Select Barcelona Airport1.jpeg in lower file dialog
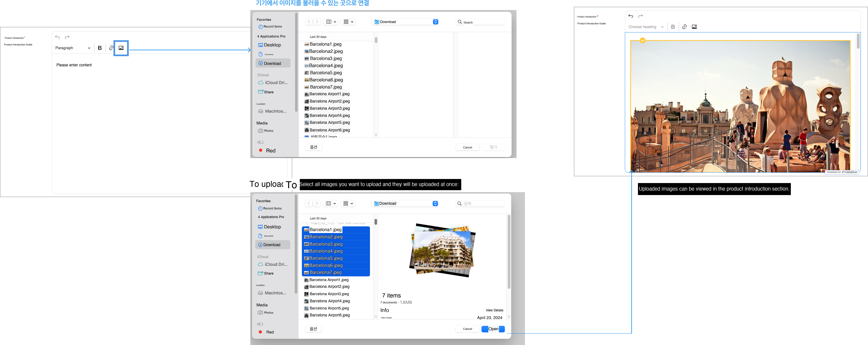 [x=326, y=280]
